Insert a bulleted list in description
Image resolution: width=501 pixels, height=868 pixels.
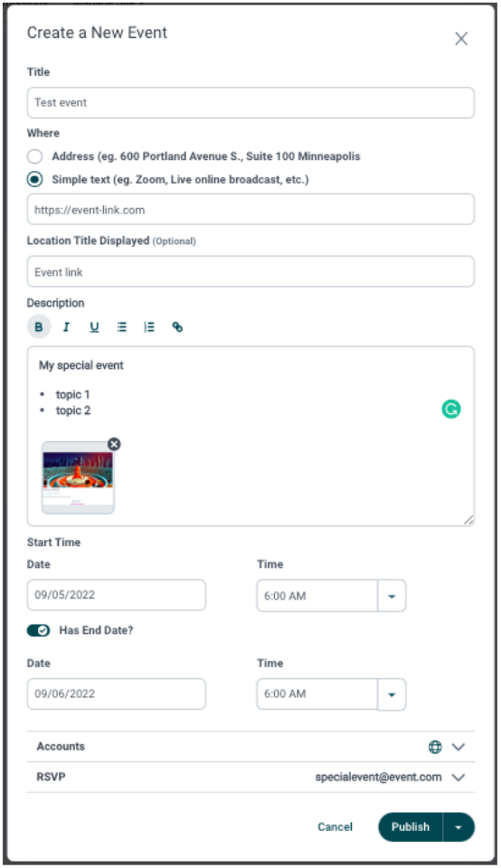122,326
